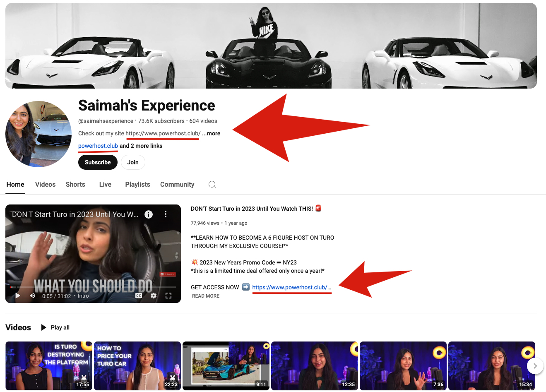The image size is (546, 392).
Task: Open the three-dot menu on video player
Action: click(x=166, y=214)
